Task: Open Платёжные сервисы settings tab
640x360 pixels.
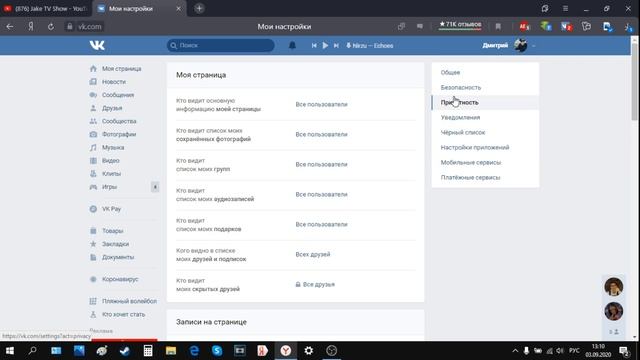Action: coord(485,178)
